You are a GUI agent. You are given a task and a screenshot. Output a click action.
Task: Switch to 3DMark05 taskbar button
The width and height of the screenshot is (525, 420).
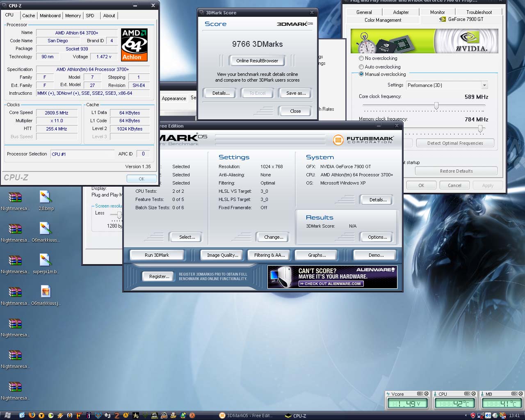246,415
